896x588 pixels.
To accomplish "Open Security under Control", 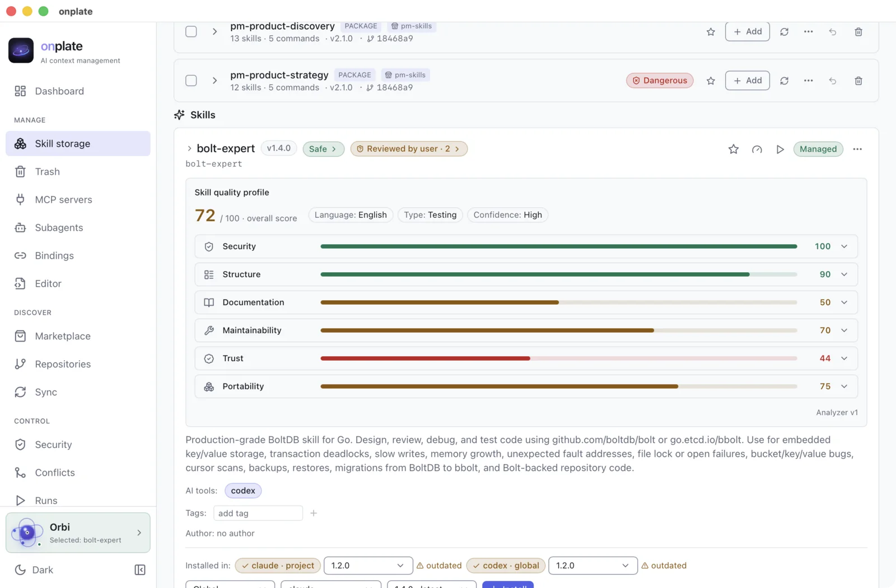I will click(x=78, y=445).
